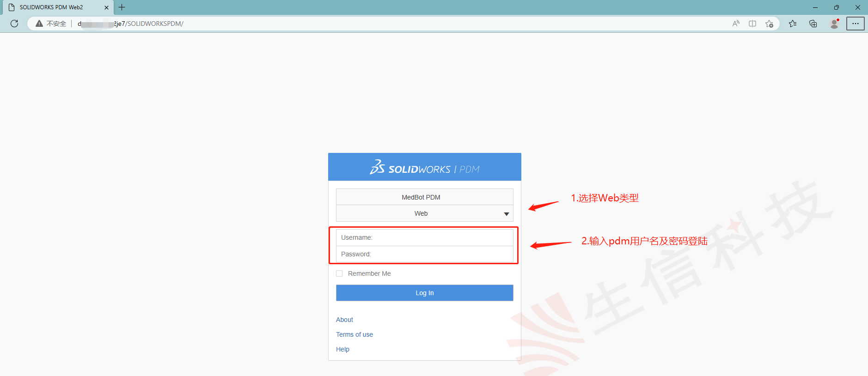
Task: Open the Favorites list icon
Action: 793,24
